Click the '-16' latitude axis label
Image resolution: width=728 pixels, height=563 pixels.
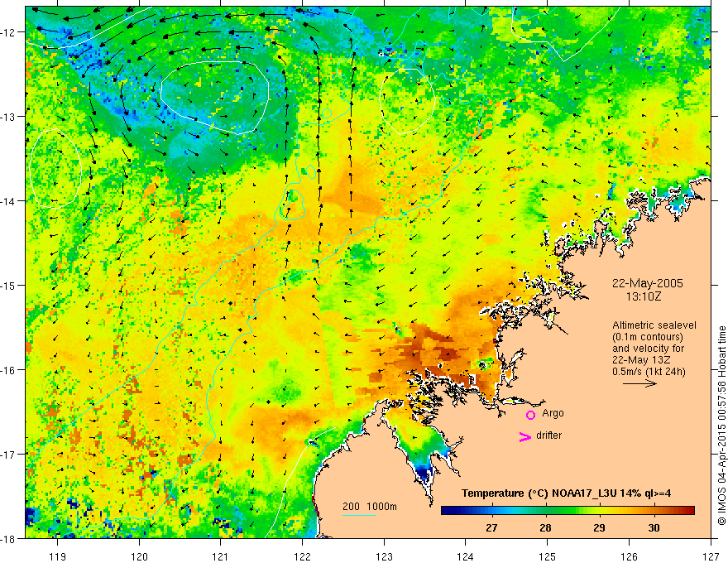[8, 370]
